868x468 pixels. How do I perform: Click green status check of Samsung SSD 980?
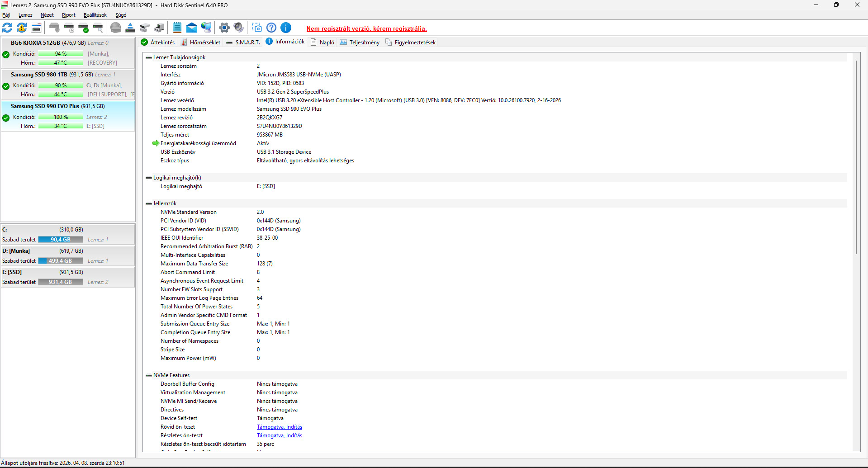tap(6, 86)
